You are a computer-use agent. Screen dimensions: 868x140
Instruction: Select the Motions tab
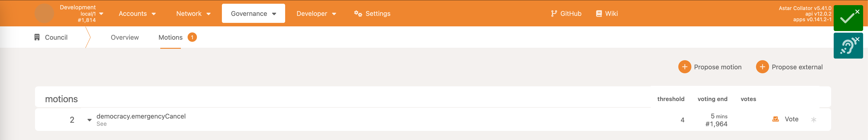[x=171, y=37]
